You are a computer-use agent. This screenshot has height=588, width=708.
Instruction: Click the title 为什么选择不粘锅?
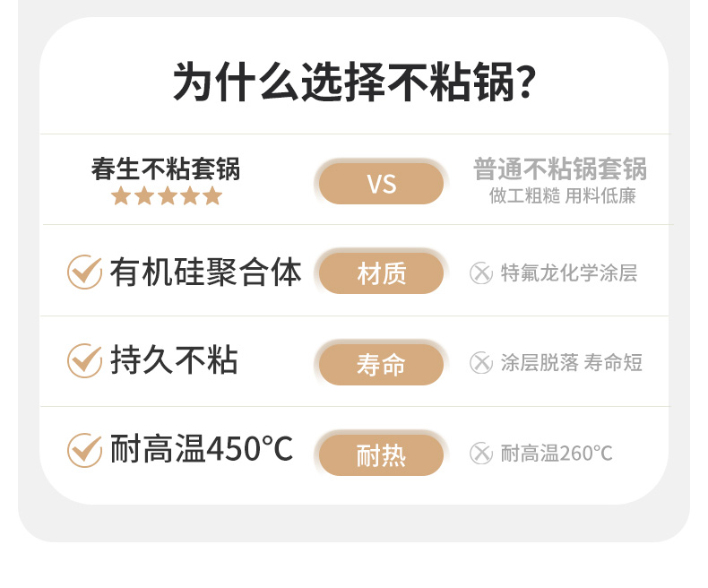tap(354, 82)
